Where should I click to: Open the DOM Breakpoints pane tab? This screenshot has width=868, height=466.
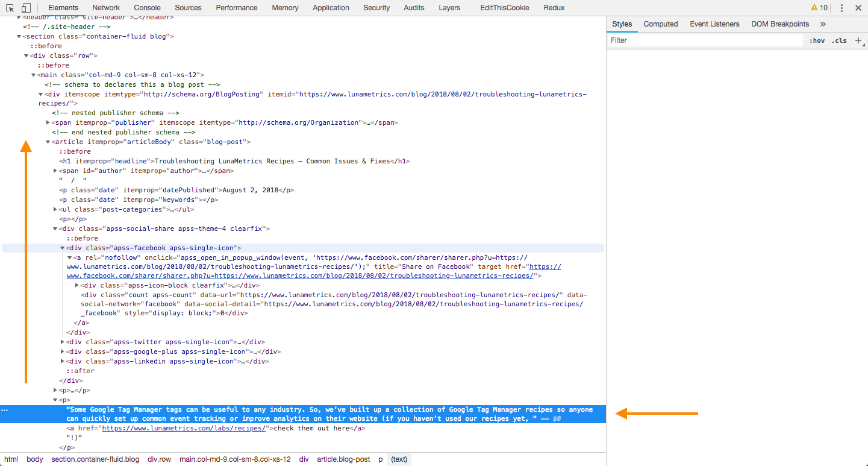[780, 24]
